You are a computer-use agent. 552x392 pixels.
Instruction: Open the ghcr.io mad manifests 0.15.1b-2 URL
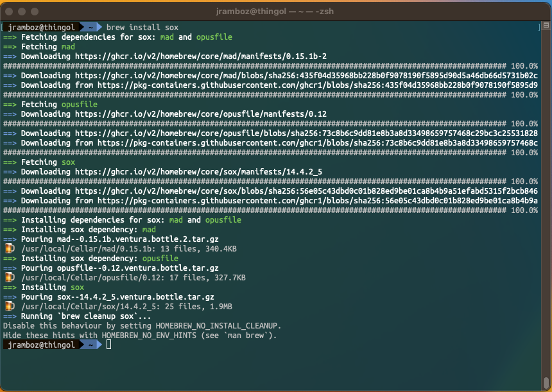pos(201,56)
